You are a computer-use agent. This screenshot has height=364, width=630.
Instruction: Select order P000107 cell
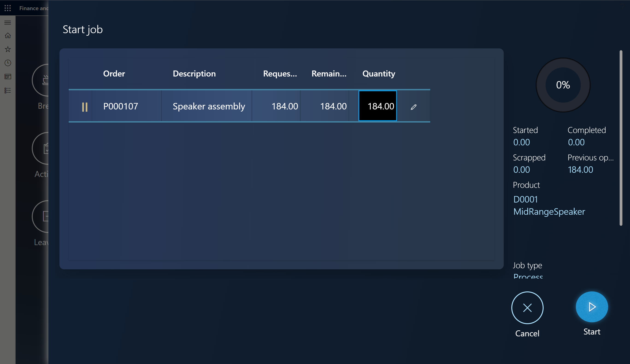pos(121,106)
